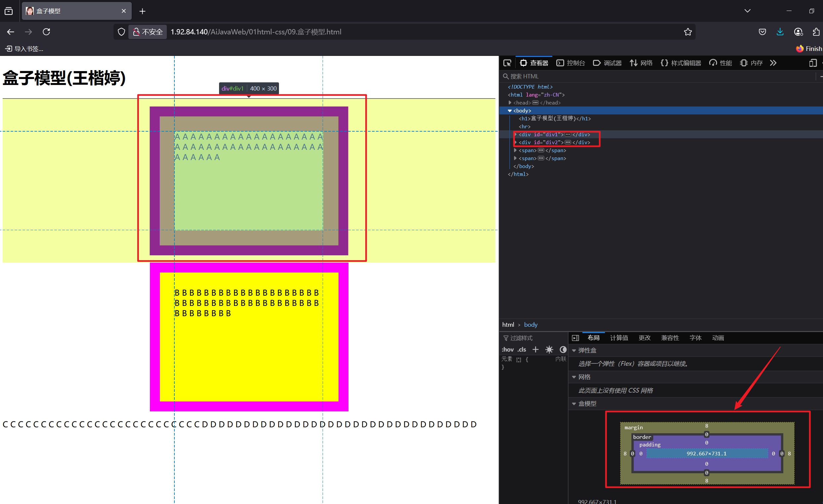Screen dimensions: 823x504
Task: Expand the head element node
Action: pyautogui.click(x=510, y=103)
